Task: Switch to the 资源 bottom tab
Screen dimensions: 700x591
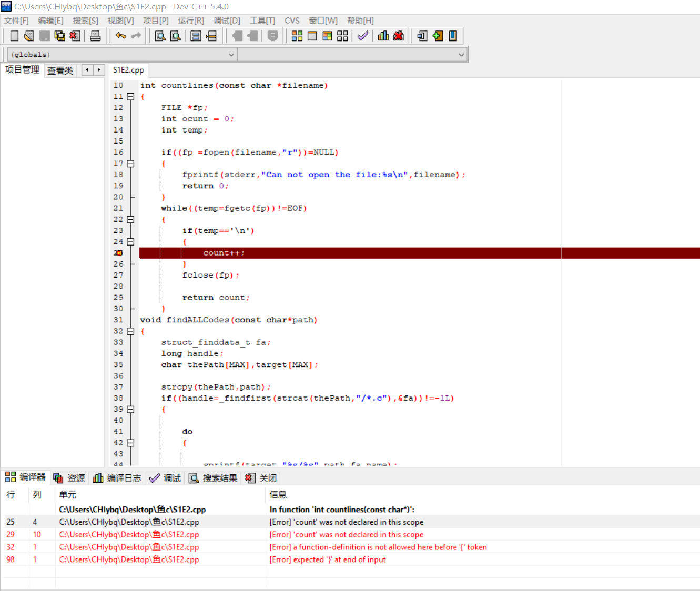Action: point(69,478)
